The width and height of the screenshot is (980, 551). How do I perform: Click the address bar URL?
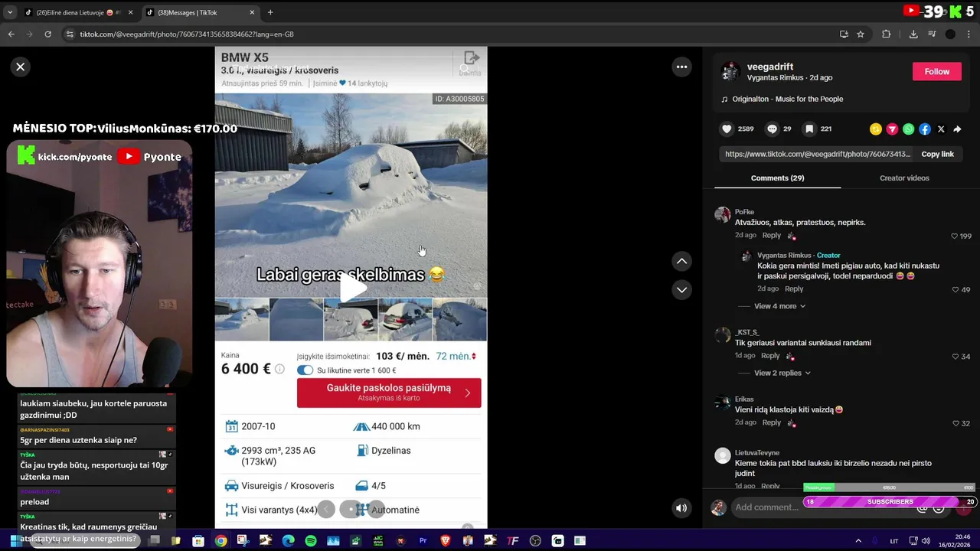pyautogui.click(x=187, y=34)
